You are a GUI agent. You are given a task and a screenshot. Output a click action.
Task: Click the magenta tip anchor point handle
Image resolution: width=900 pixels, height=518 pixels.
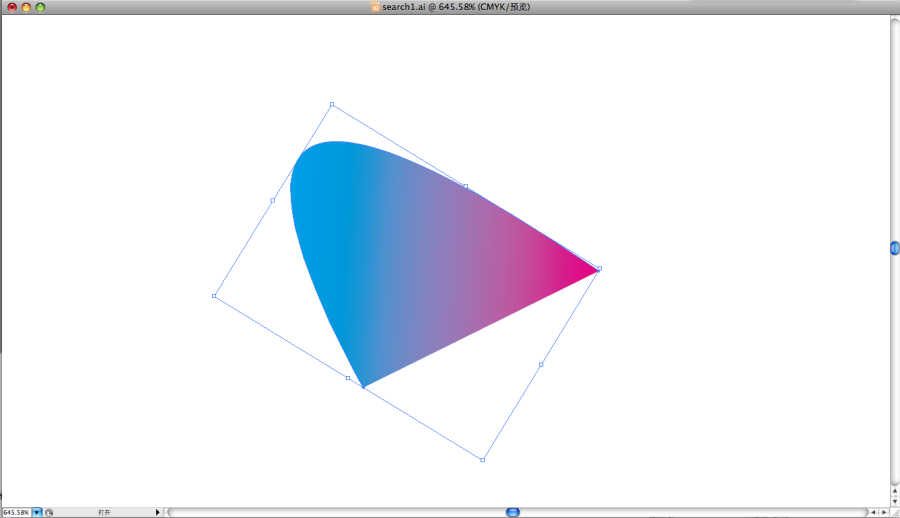click(599, 269)
